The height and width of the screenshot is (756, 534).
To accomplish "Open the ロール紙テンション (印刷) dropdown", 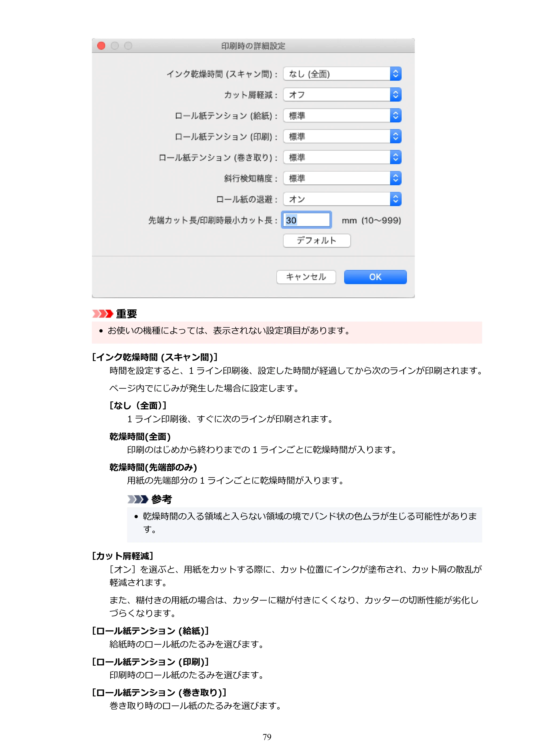I will pos(342,136).
